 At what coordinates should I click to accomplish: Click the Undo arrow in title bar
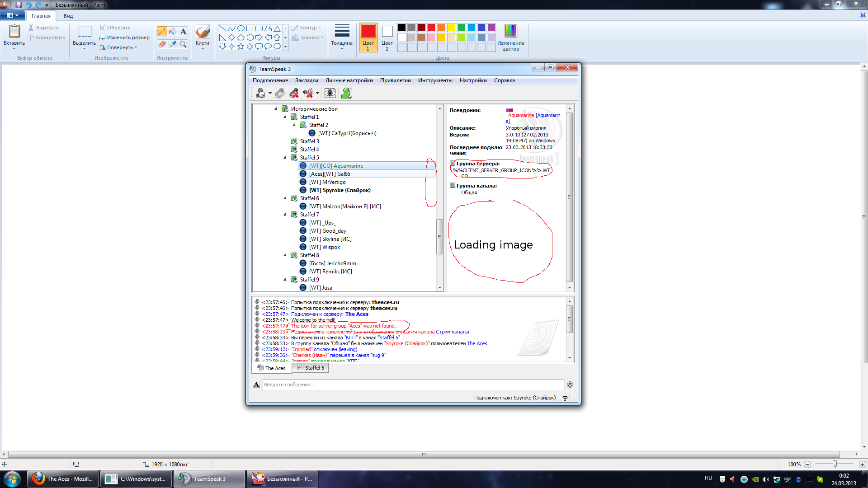[x=28, y=5]
